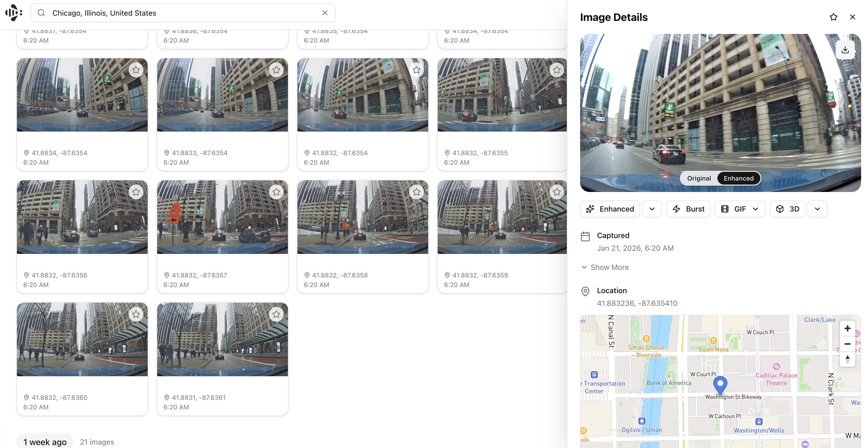This screenshot has height=448, width=868.
Task: Click the download icon on image preview
Action: [845, 50]
